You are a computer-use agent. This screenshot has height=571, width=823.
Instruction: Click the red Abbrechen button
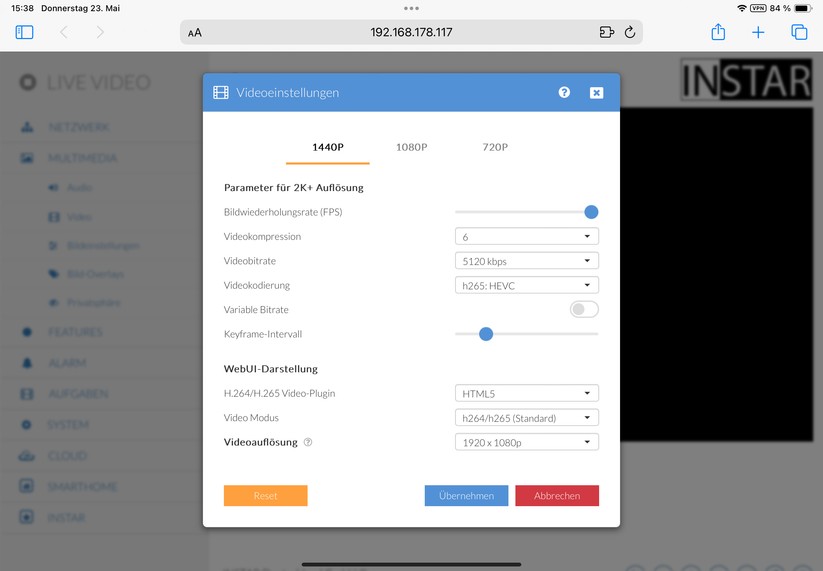(x=557, y=495)
